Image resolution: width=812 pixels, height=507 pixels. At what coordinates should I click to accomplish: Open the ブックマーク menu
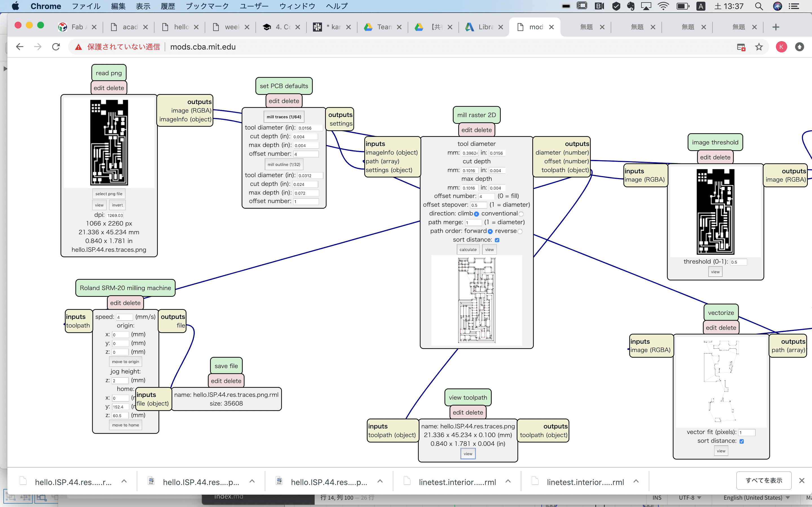[207, 6]
